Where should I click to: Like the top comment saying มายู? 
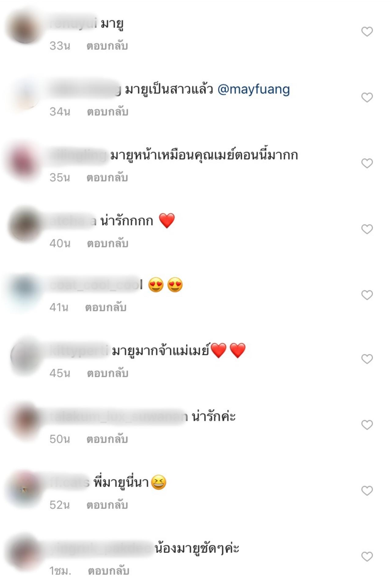point(367,31)
